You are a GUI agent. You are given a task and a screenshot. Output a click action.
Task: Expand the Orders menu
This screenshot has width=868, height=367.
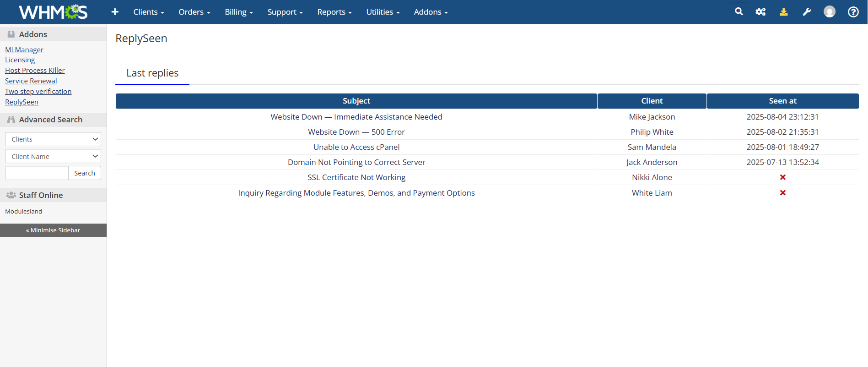[x=194, y=12]
